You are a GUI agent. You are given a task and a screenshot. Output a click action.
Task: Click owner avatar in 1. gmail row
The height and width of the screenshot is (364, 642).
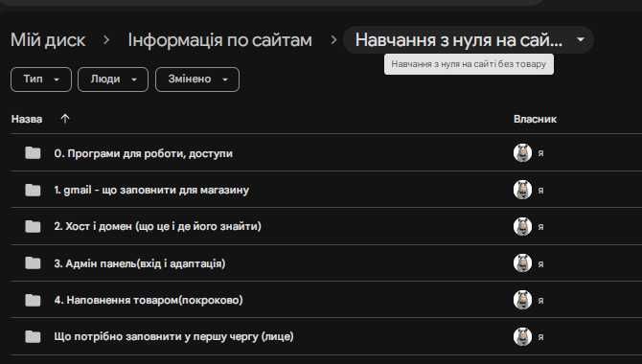[x=522, y=190]
